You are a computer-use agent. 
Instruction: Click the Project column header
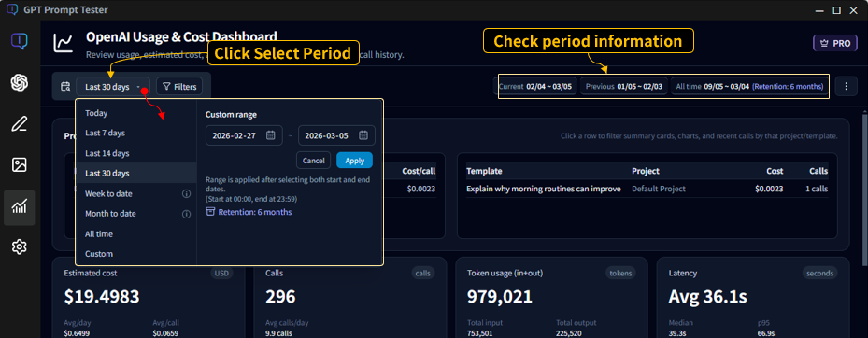(646, 171)
